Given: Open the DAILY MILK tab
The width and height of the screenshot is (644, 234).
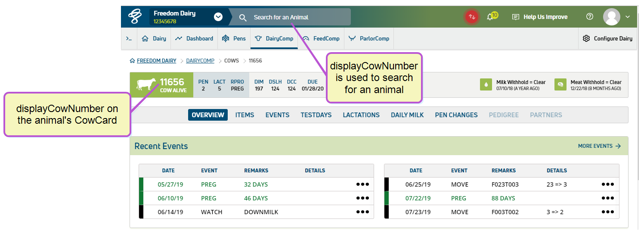Looking at the screenshot, I should tap(407, 115).
